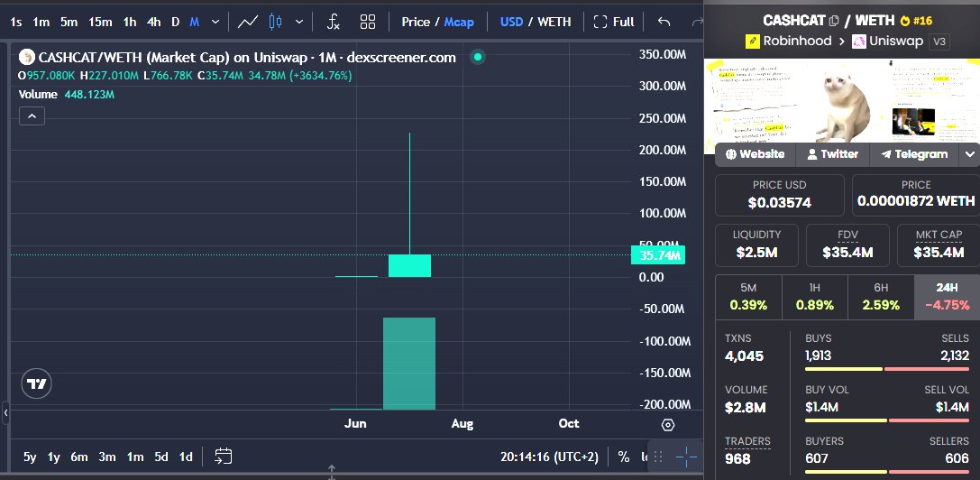
Task: Click the V3 version badge
Action: point(939,42)
